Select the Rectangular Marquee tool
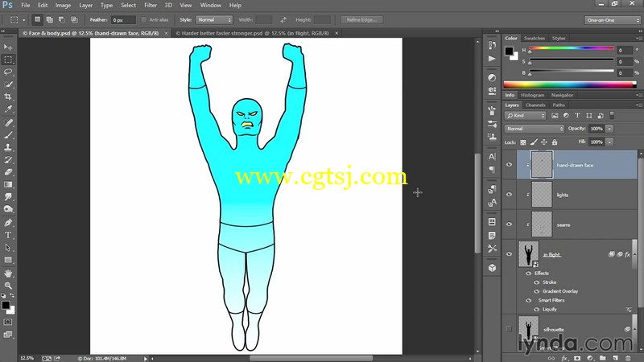 pos(8,60)
